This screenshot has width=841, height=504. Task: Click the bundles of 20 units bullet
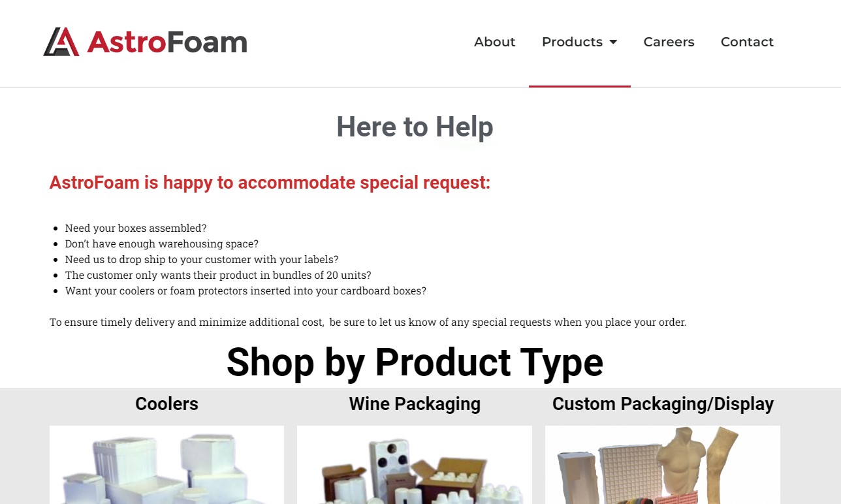click(218, 275)
